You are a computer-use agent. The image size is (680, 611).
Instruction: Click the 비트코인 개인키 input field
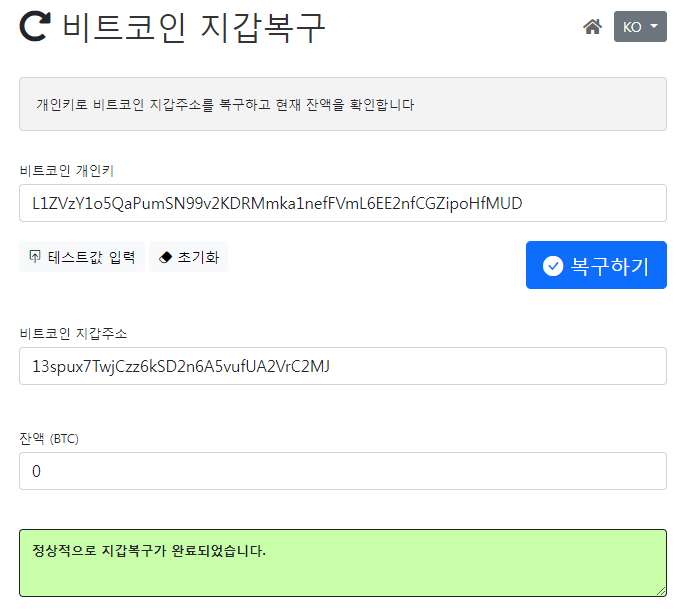[x=343, y=203]
